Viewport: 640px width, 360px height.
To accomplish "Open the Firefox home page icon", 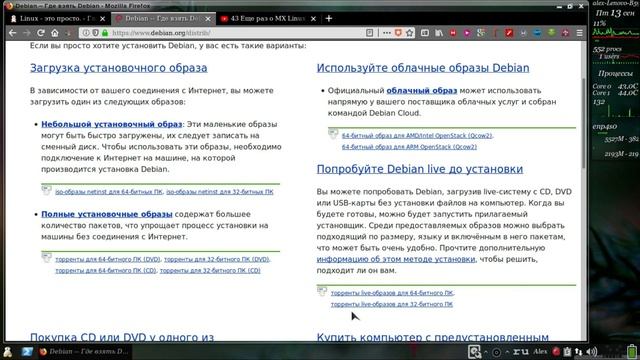I will [x=55, y=33].
